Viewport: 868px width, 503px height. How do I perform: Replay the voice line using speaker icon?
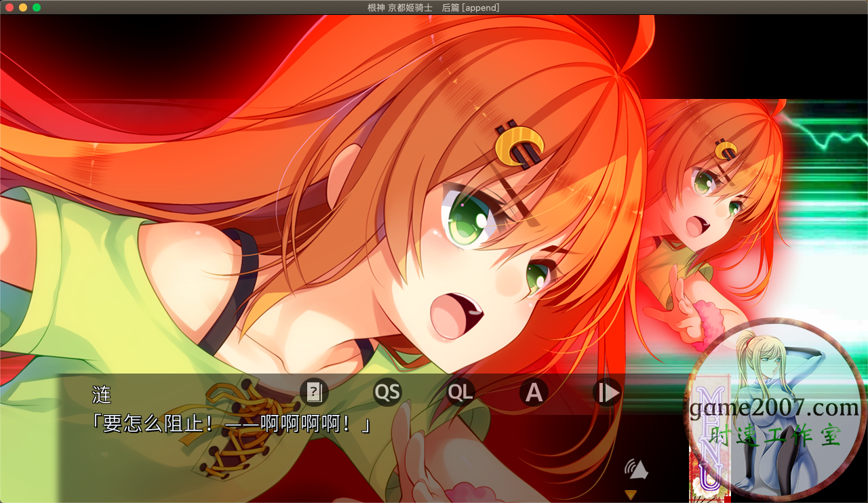coord(636,469)
